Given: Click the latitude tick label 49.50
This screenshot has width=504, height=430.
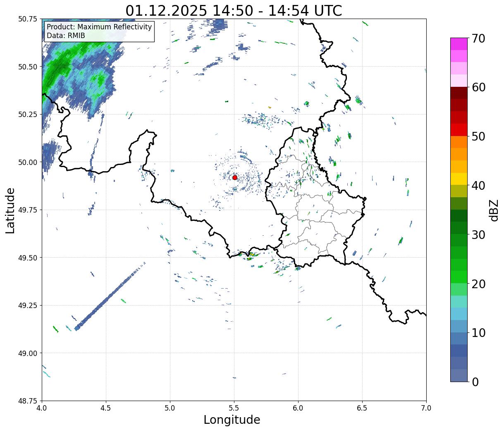Looking at the screenshot, I should coord(28,258).
